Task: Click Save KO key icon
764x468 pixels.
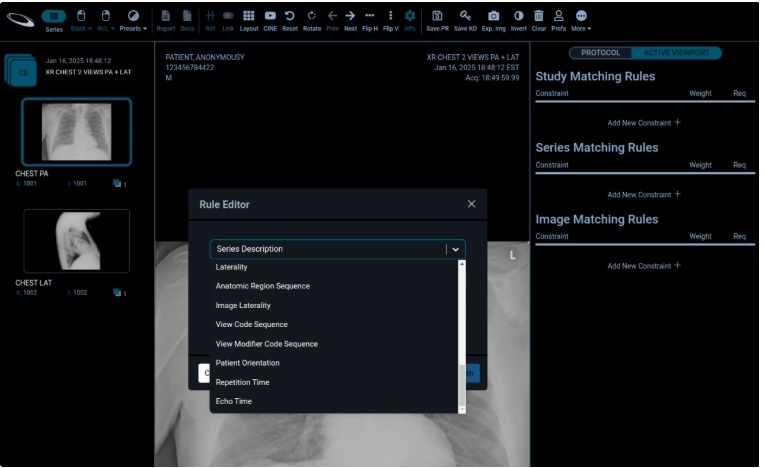Action: pos(465,20)
